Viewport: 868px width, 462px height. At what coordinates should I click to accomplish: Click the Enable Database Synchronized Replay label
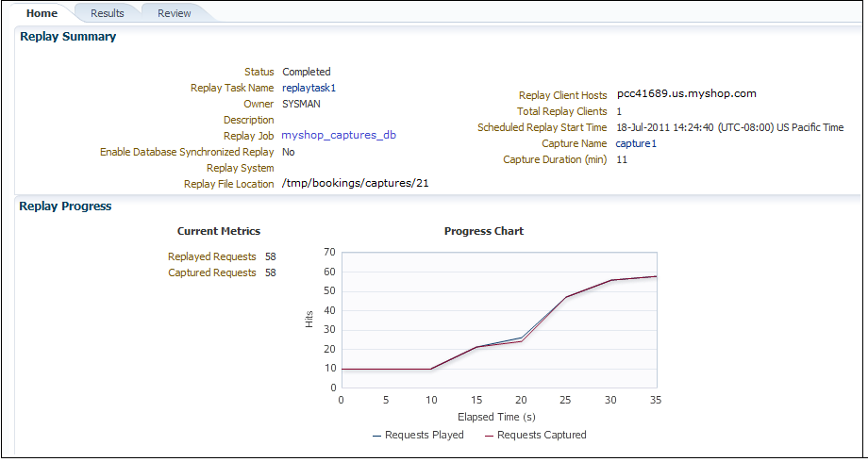coord(187,152)
